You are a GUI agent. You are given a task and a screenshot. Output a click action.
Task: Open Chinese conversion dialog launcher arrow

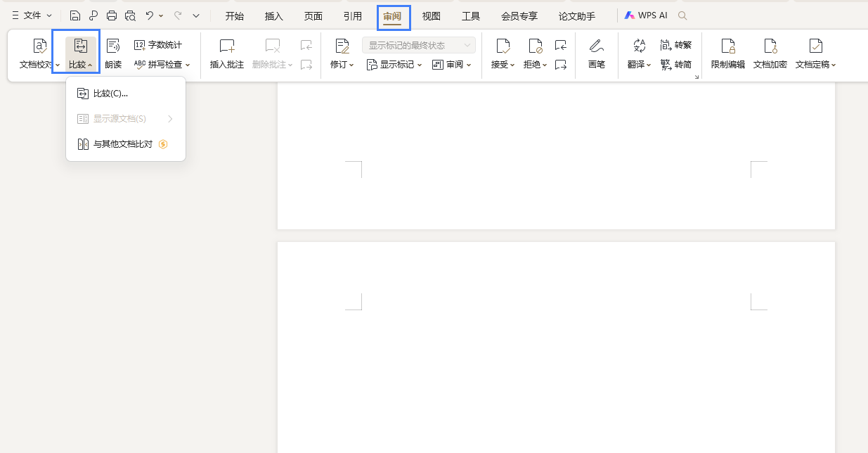pos(697,76)
